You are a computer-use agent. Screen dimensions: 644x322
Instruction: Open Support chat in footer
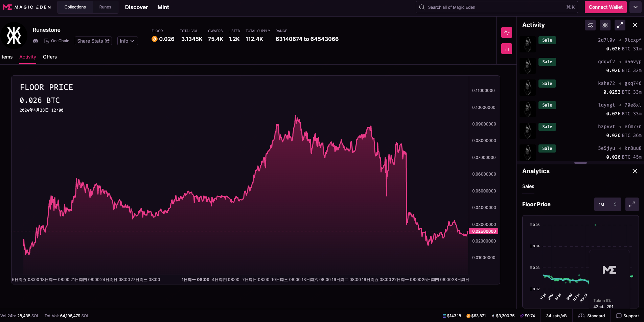pyautogui.click(x=627, y=316)
